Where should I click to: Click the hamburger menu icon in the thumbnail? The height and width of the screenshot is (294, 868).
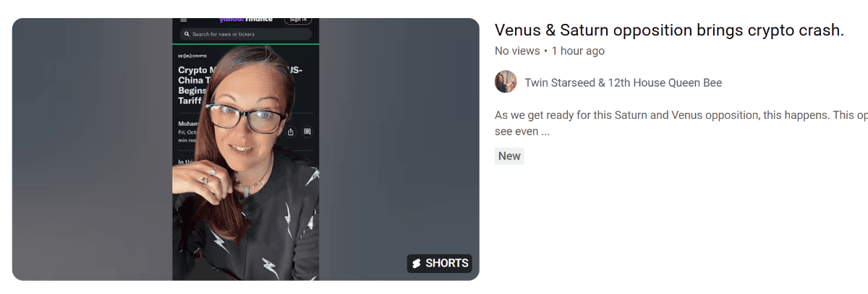(184, 20)
